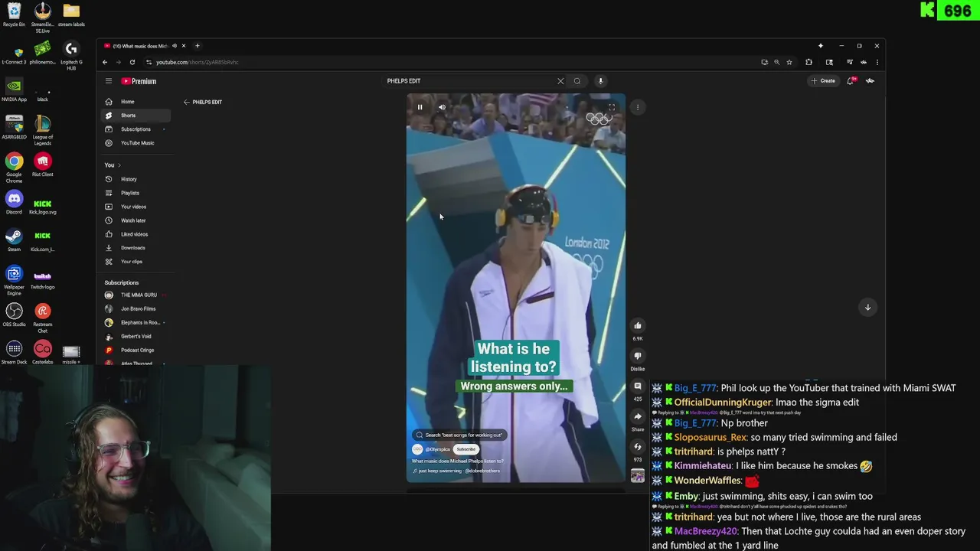
Task: Pause the Shorts video
Action: pos(420,107)
